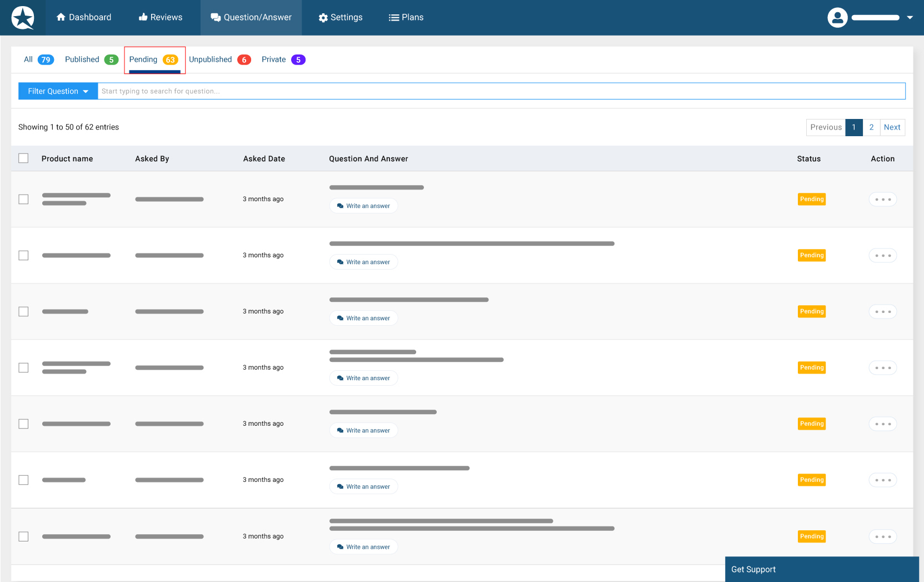This screenshot has height=582, width=924.
Task: Click the Question And Answer column header
Action: click(x=368, y=158)
